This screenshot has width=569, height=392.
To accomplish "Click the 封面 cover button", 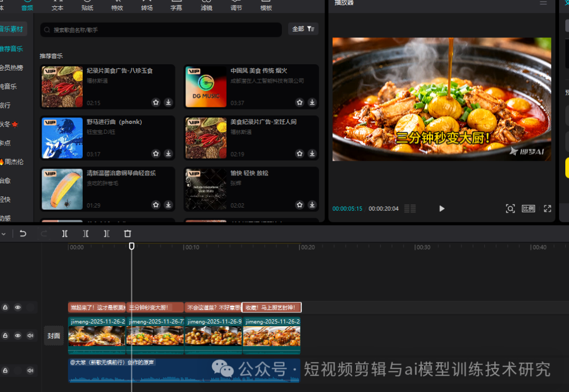I will 54,336.
